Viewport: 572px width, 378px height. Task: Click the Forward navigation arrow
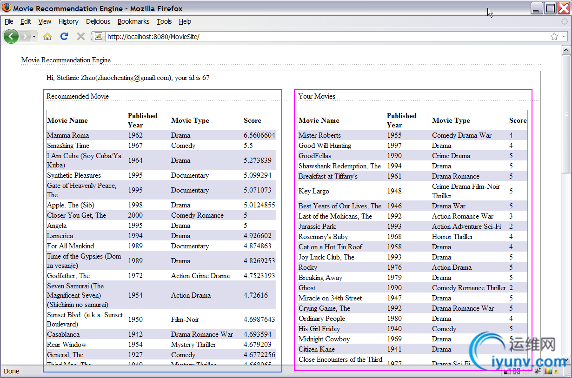[24, 36]
